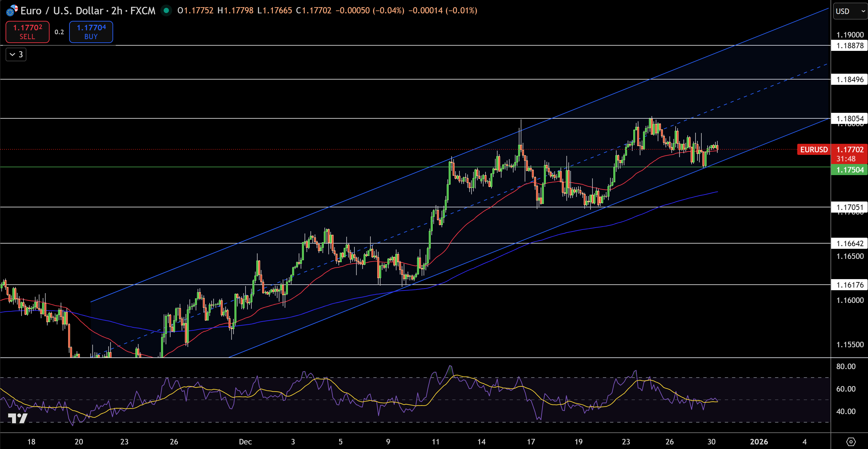Click the green market status dot
868x449 pixels.
point(166,10)
